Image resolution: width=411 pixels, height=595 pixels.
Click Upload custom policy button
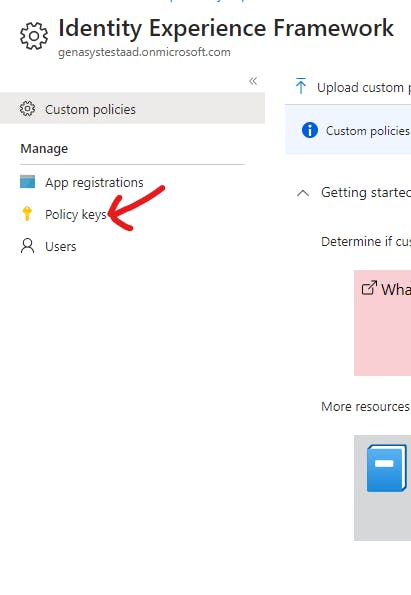tap(353, 87)
